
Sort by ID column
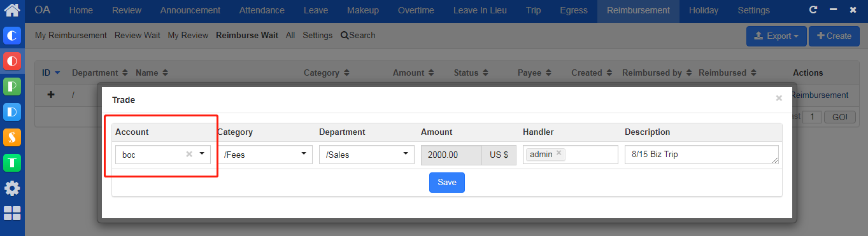point(51,73)
